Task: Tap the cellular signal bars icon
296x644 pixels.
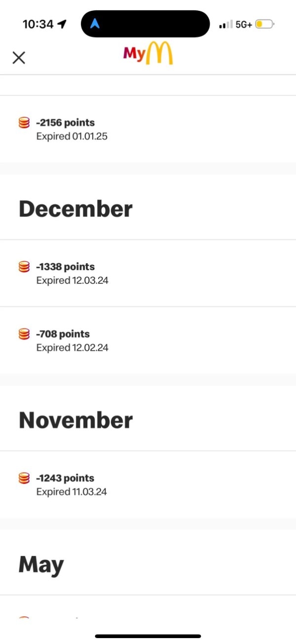Action: 225,24
